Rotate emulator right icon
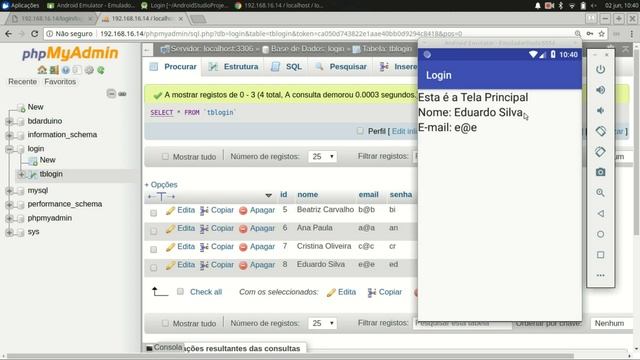Viewport: 640px width, 360px height. (600, 151)
